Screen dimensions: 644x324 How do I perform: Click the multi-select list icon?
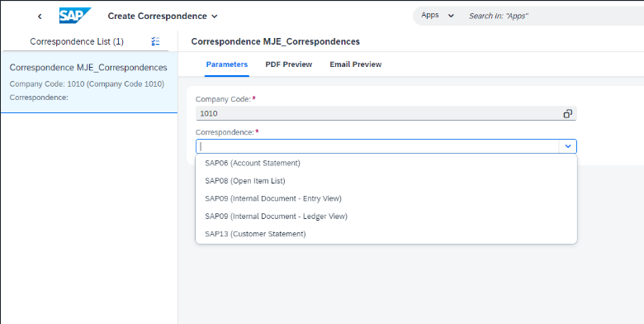tap(155, 41)
